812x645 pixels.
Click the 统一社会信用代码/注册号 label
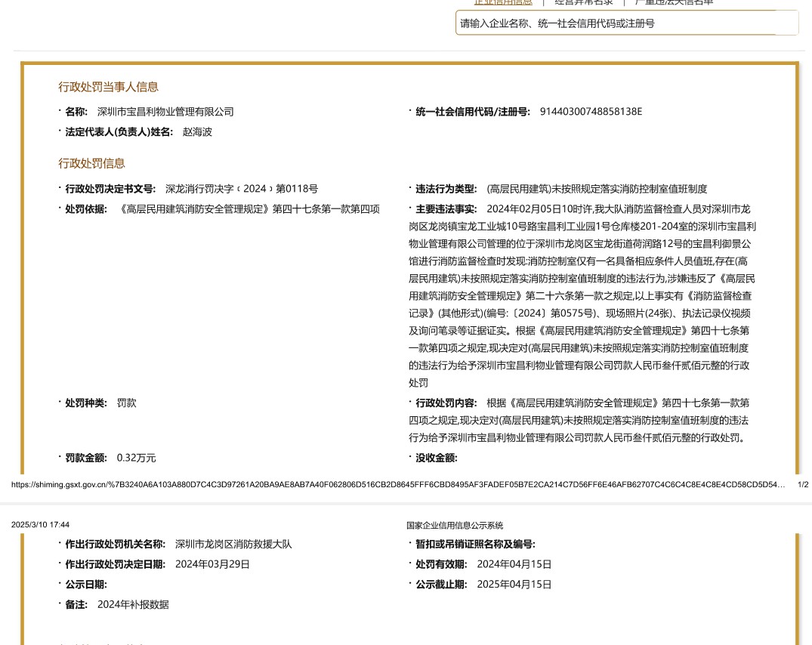coord(473,112)
